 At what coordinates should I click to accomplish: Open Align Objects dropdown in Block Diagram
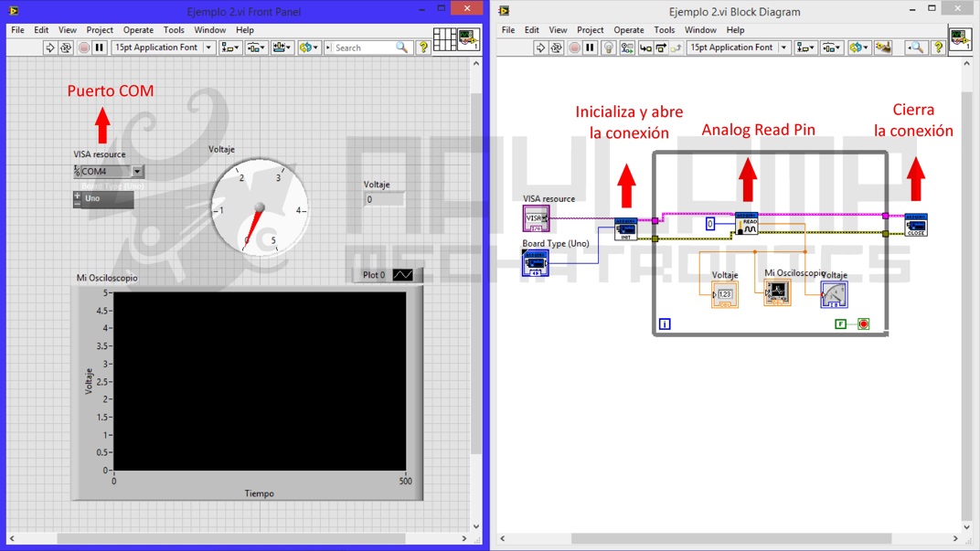pos(805,48)
